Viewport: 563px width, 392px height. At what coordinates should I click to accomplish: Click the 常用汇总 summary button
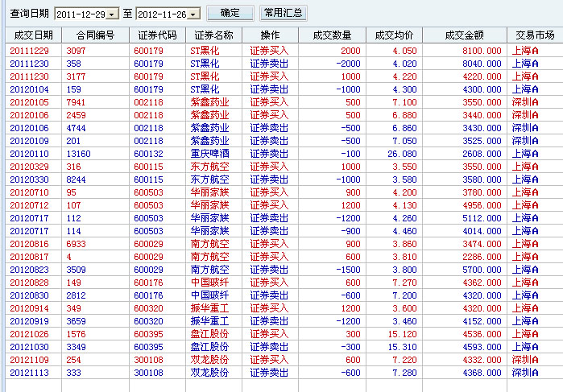[284, 14]
